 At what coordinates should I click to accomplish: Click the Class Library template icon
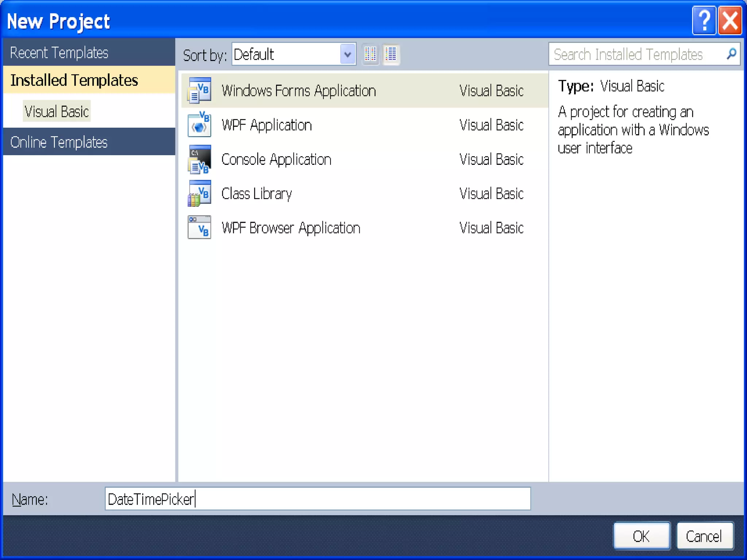click(x=199, y=194)
